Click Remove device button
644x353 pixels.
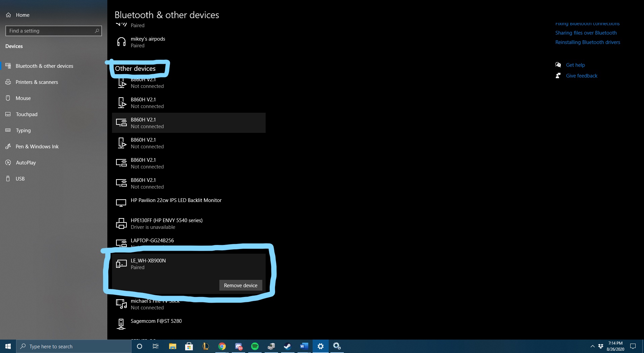[x=240, y=285]
